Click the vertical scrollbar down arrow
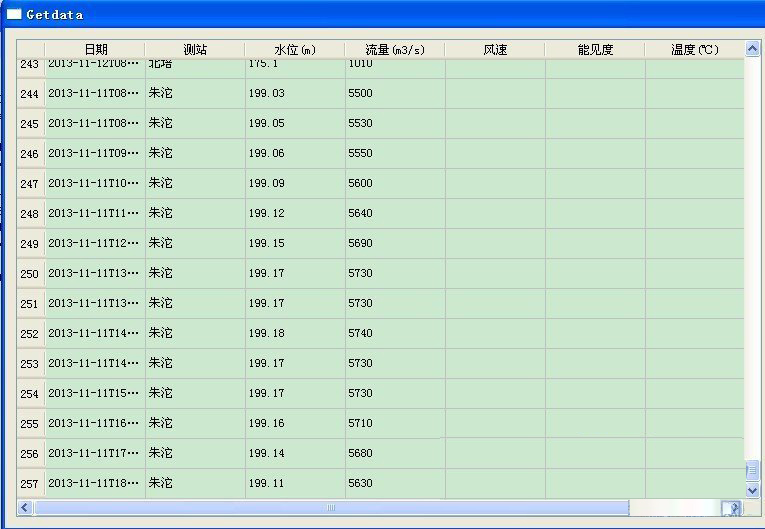 (x=752, y=490)
